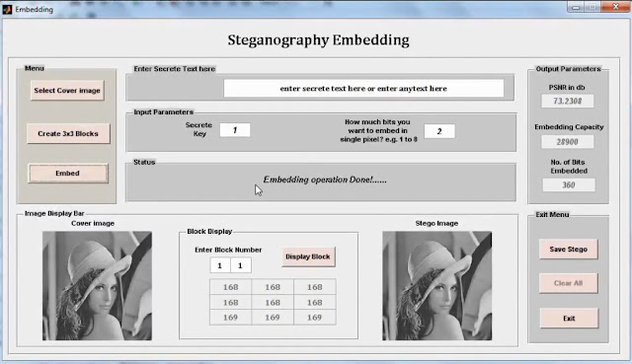The height and width of the screenshot is (364, 632).
Task: Click the top-right block cell 168
Action: point(314,287)
